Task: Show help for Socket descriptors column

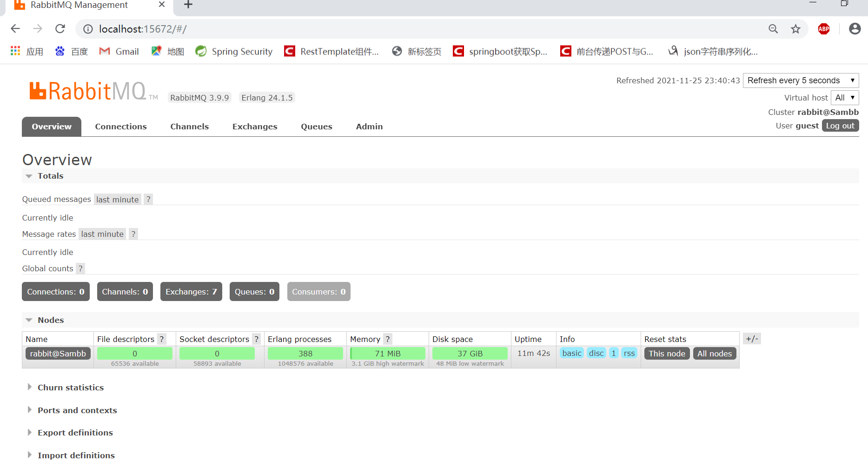Action: tap(256, 339)
